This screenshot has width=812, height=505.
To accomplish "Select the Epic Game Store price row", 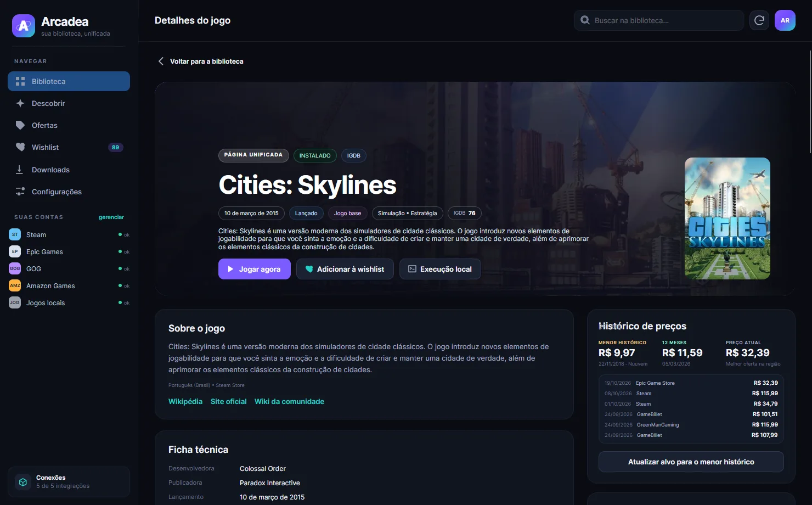I will coord(691,383).
